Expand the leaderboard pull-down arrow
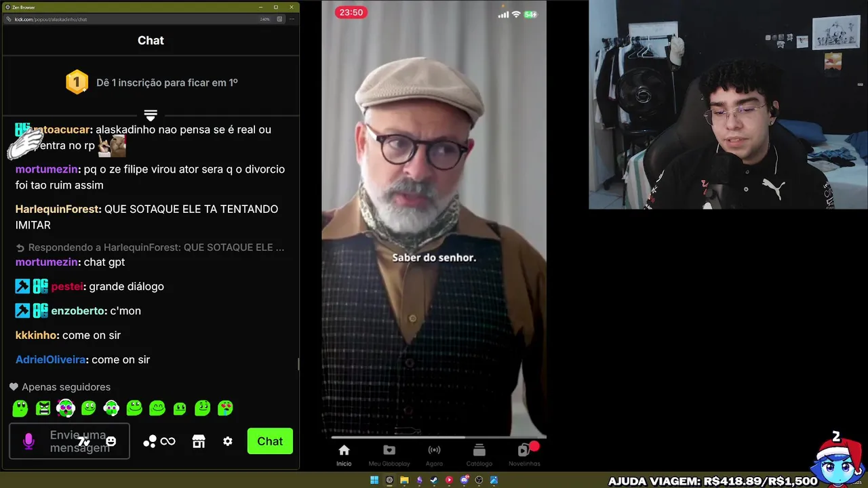868x488 pixels. tap(151, 115)
